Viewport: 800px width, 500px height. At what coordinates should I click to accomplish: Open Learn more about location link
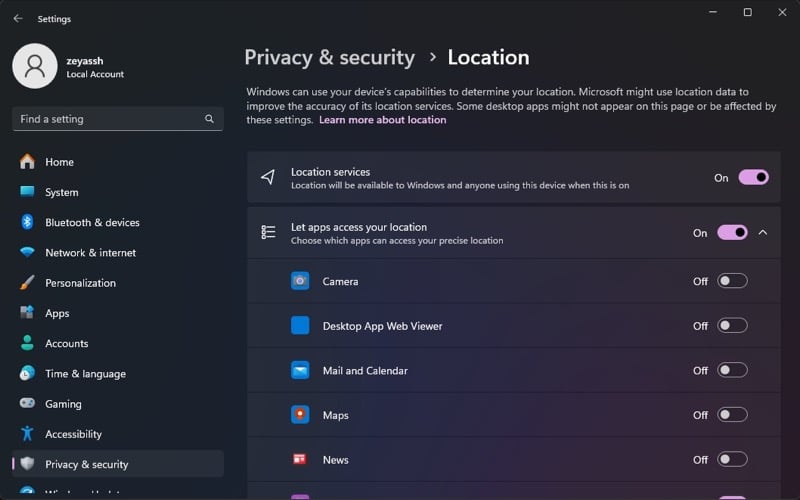pyautogui.click(x=383, y=120)
